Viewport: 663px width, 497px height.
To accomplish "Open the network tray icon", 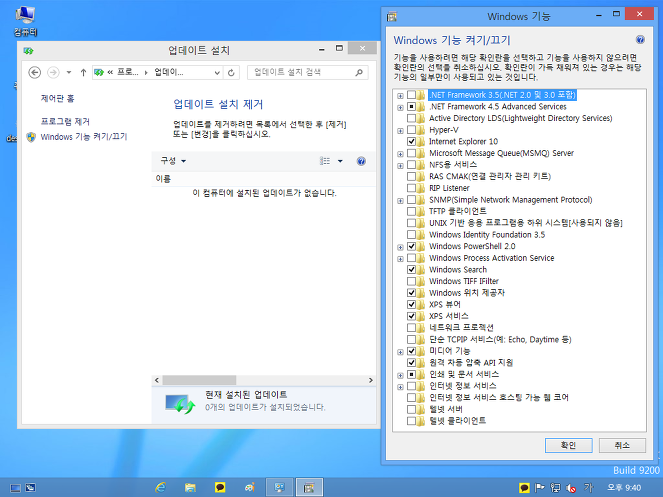I will point(555,488).
